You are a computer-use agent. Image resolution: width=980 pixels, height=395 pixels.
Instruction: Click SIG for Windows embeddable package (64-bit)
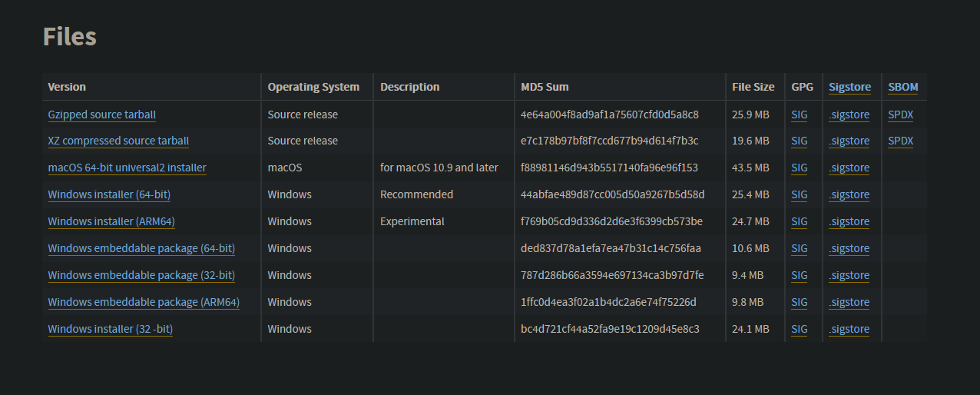click(x=800, y=248)
